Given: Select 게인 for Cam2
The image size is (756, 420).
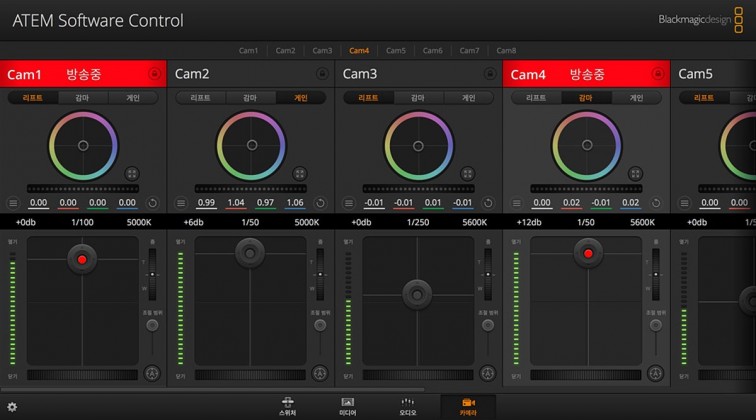Looking at the screenshot, I should click(301, 98).
